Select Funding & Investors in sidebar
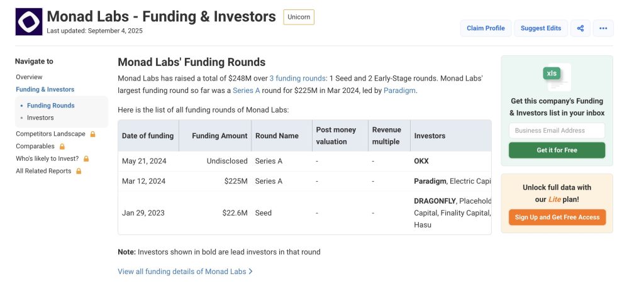 tap(45, 89)
